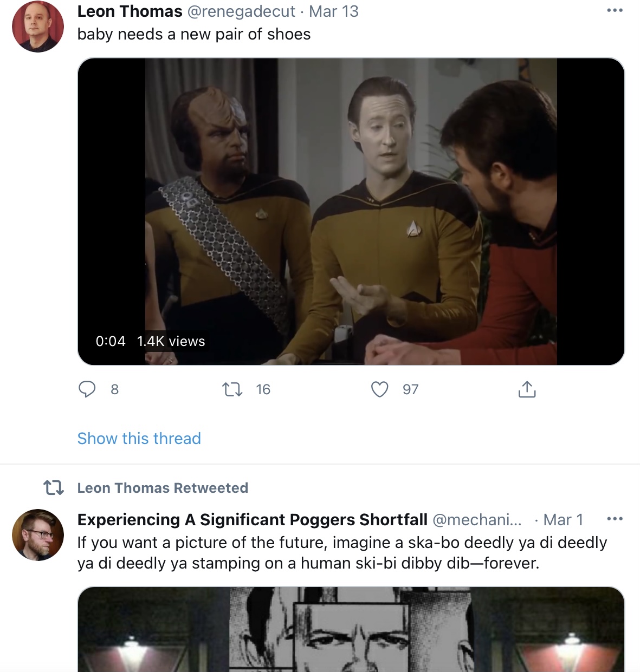Click the retweeted indicator arrows icon

54,488
